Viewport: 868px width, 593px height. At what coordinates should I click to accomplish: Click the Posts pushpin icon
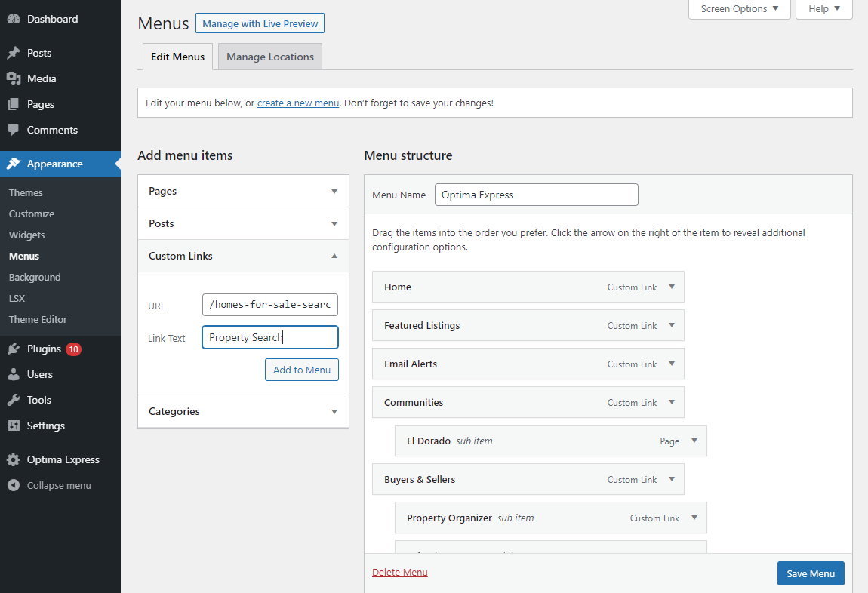pyautogui.click(x=14, y=53)
